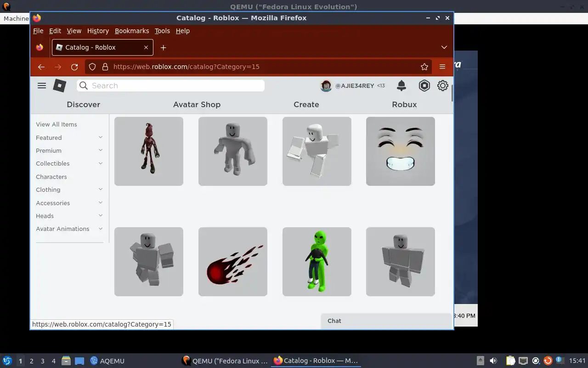Select the Characters category
The image size is (588, 368).
51,177
